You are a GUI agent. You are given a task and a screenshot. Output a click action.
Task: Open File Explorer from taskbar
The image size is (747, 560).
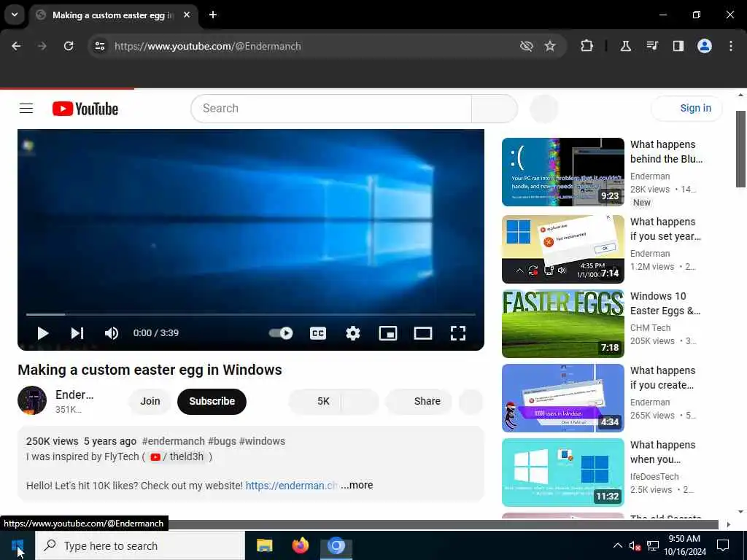(x=264, y=545)
